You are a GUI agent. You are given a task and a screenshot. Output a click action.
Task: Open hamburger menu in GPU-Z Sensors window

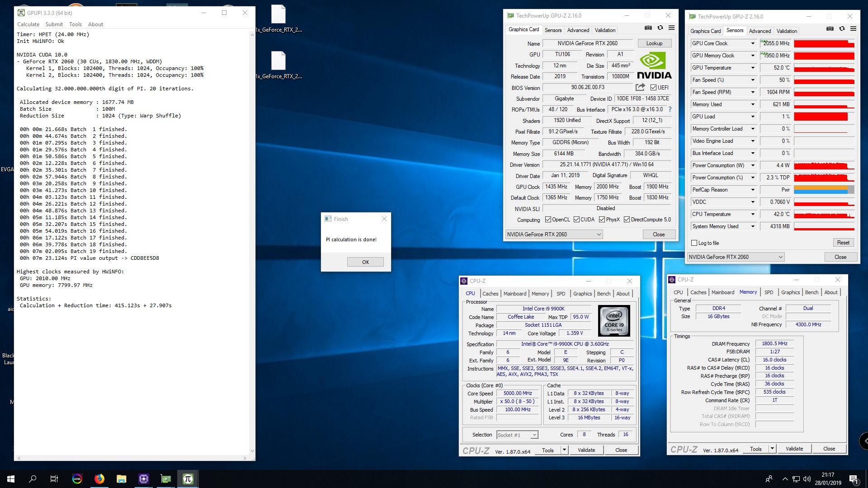pos(854,28)
